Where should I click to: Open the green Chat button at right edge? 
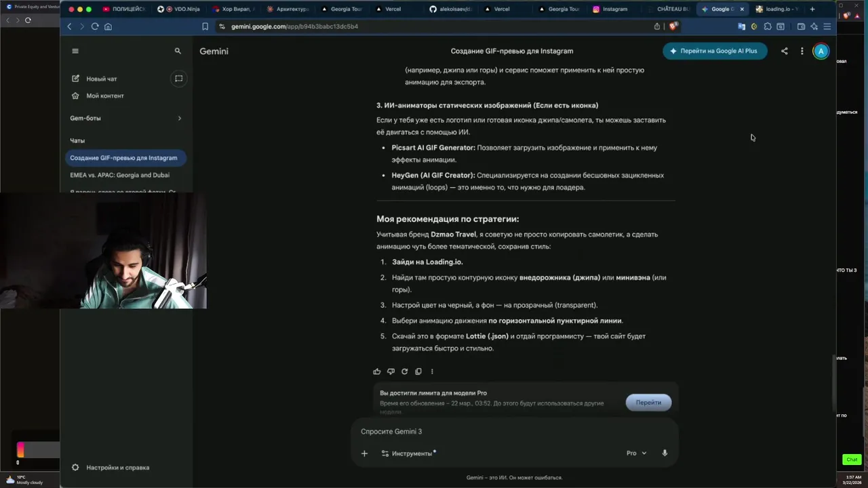tap(852, 460)
